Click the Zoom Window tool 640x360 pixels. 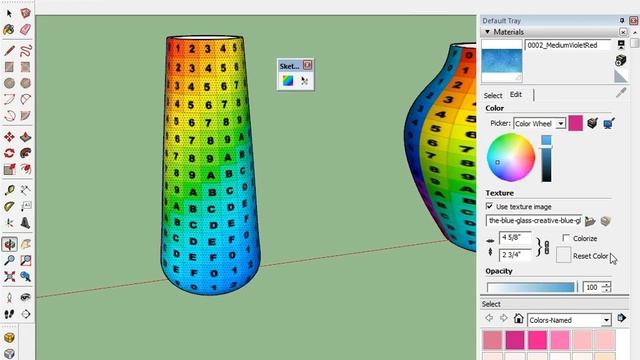(x=25, y=260)
